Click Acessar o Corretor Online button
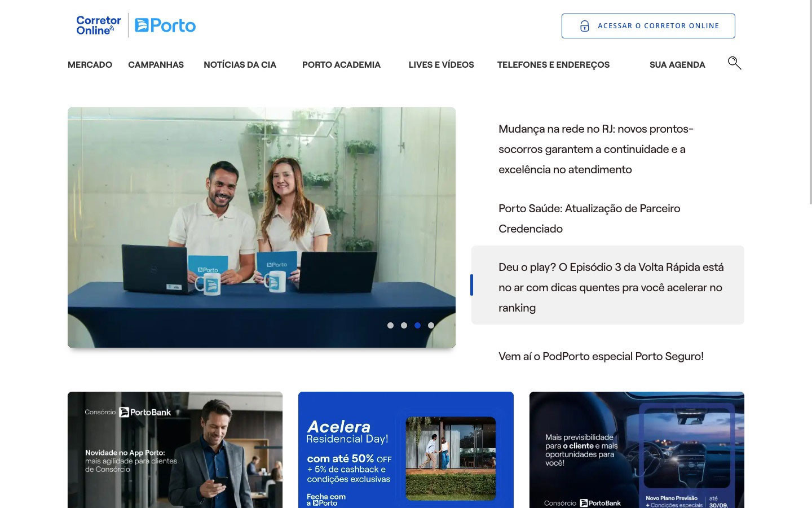This screenshot has height=508, width=812. click(648, 26)
